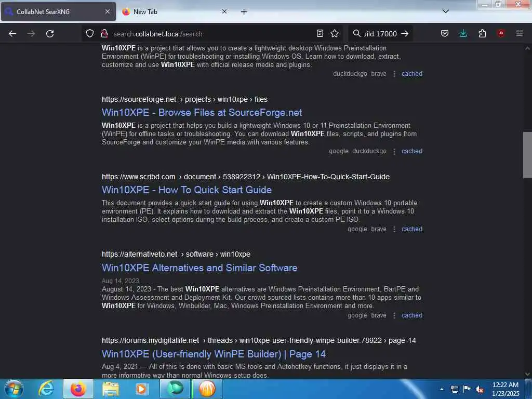Toggle reader view icon

click(320, 33)
